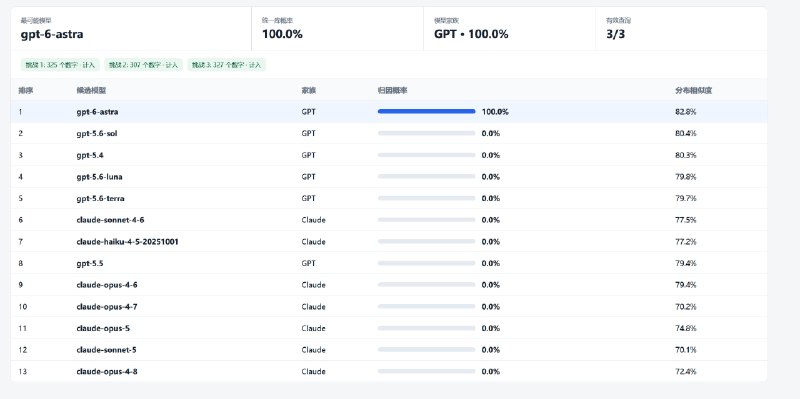Image resolution: width=800 pixels, height=399 pixels.
Task: Select the chip showing 325 digits
Action: [60, 65]
